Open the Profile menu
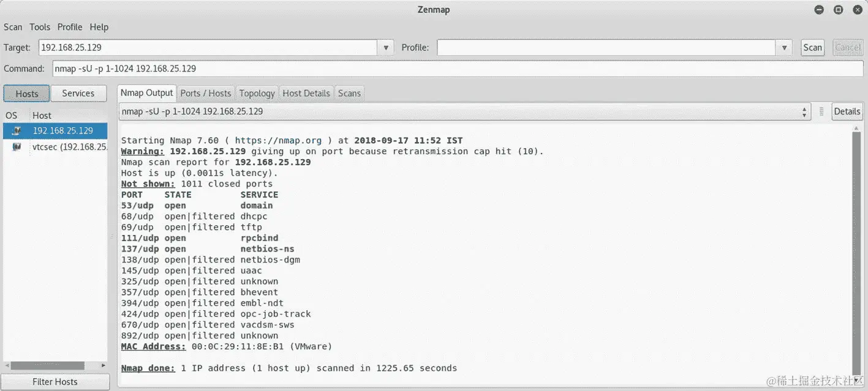 [x=70, y=27]
